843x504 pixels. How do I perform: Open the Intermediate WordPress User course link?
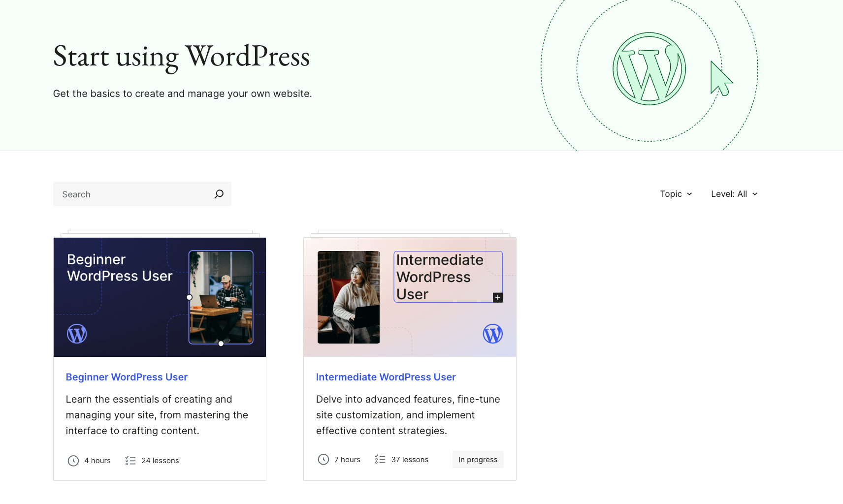[x=386, y=377]
